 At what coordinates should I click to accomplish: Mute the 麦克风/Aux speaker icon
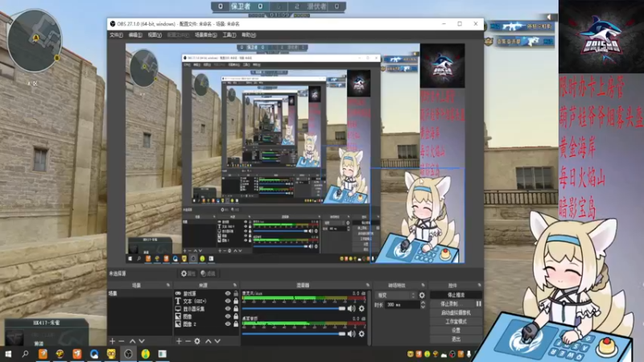coord(352,308)
